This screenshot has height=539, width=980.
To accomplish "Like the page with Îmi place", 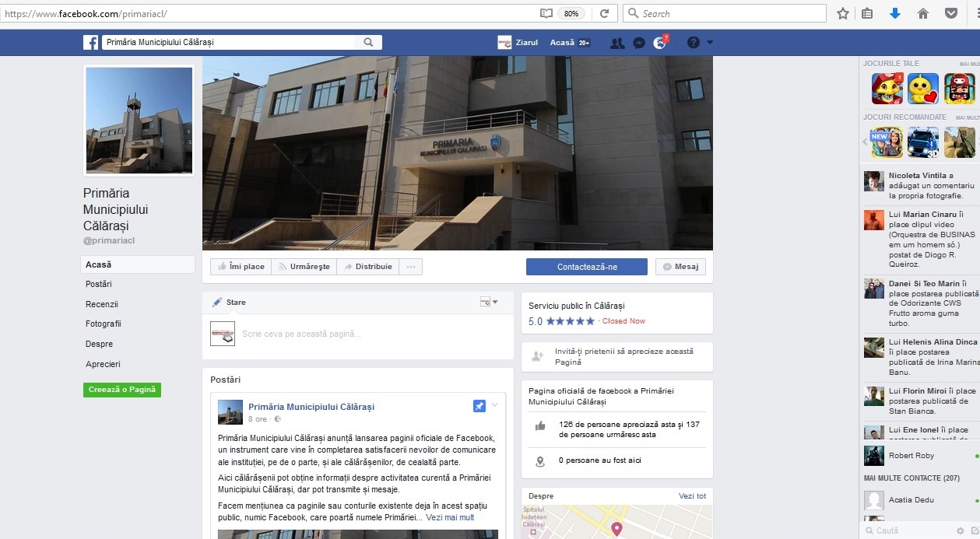I will [241, 267].
